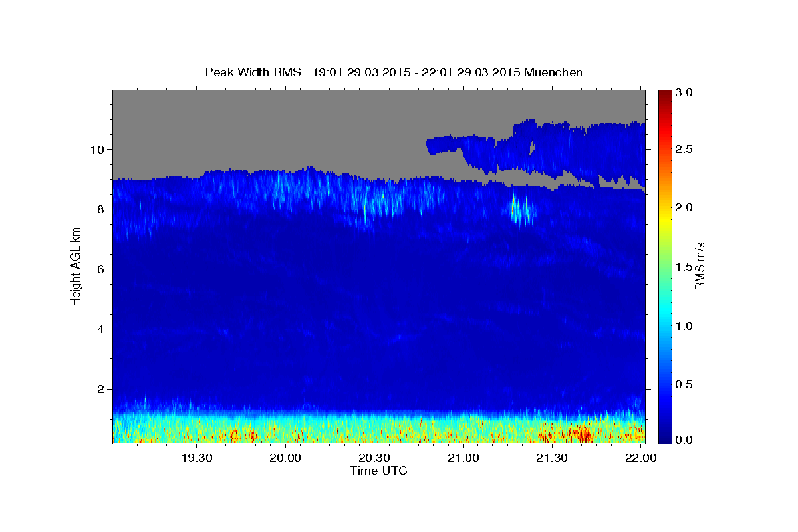Image resolution: width=798 pixels, height=532 pixels.
Task: Click the colorbar value 3.0
Action: click(685, 92)
